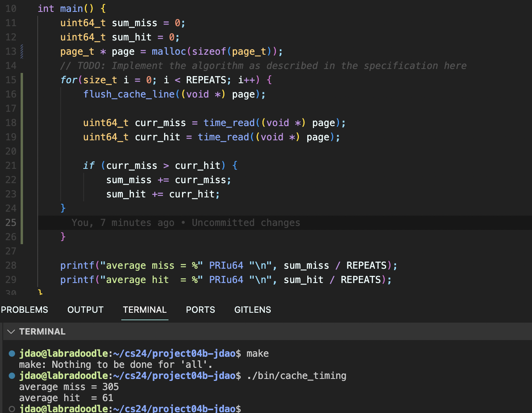Click the striped git change marker at line 13
This screenshot has height=413, width=532.
[22, 52]
